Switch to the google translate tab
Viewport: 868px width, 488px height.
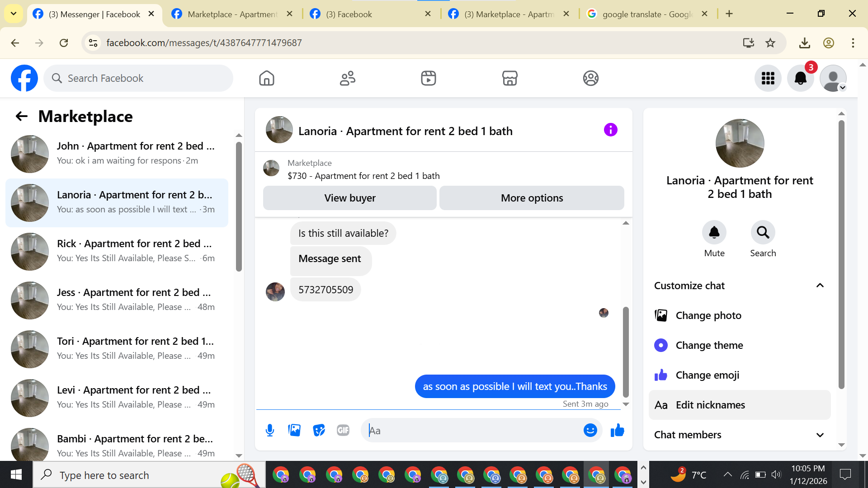pyautogui.click(x=646, y=14)
